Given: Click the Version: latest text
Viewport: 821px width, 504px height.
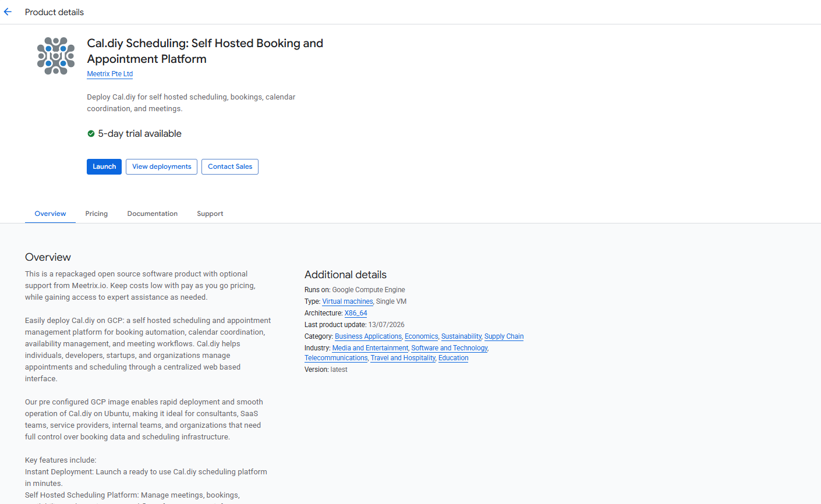Looking at the screenshot, I should [326, 370].
